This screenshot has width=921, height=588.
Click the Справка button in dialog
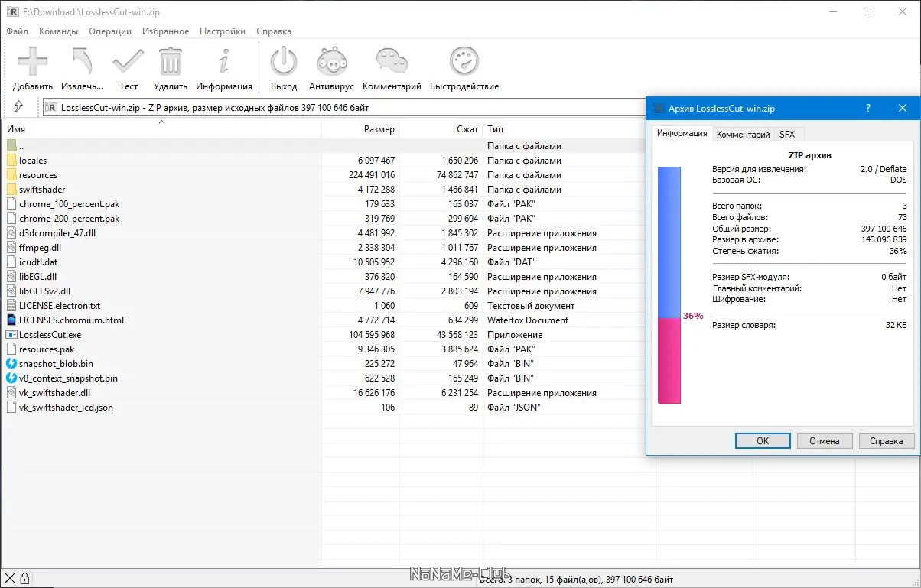point(887,441)
